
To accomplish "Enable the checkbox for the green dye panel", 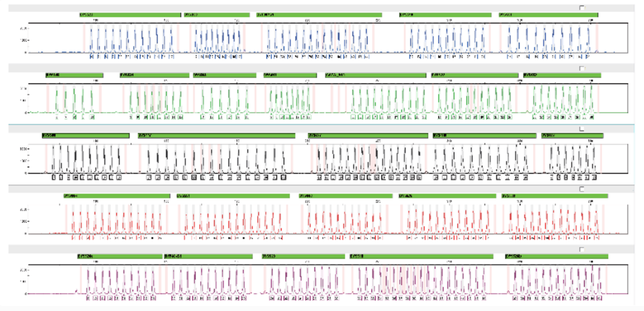I will pyautogui.click(x=582, y=68).
